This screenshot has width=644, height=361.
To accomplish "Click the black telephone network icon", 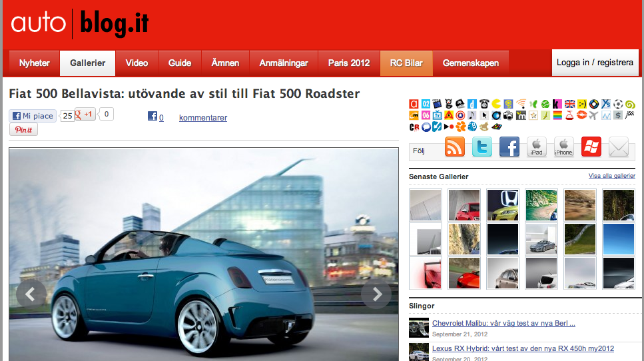I will coord(484,104).
